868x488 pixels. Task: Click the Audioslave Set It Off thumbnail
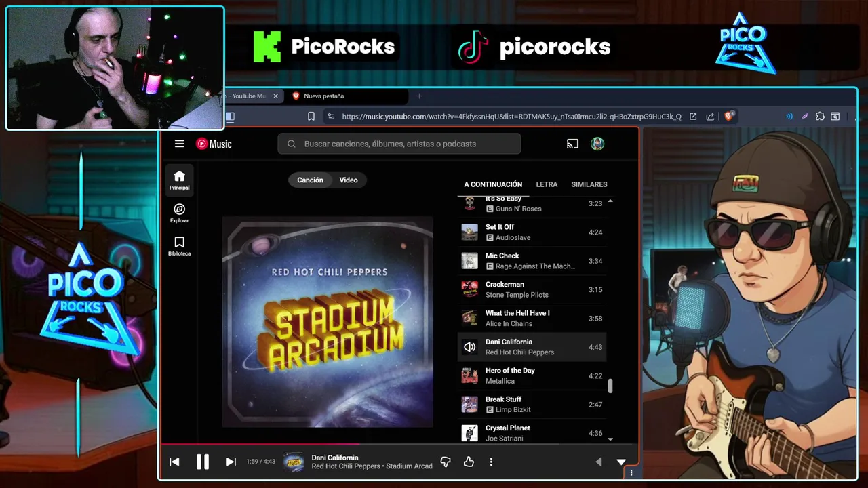(469, 232)
